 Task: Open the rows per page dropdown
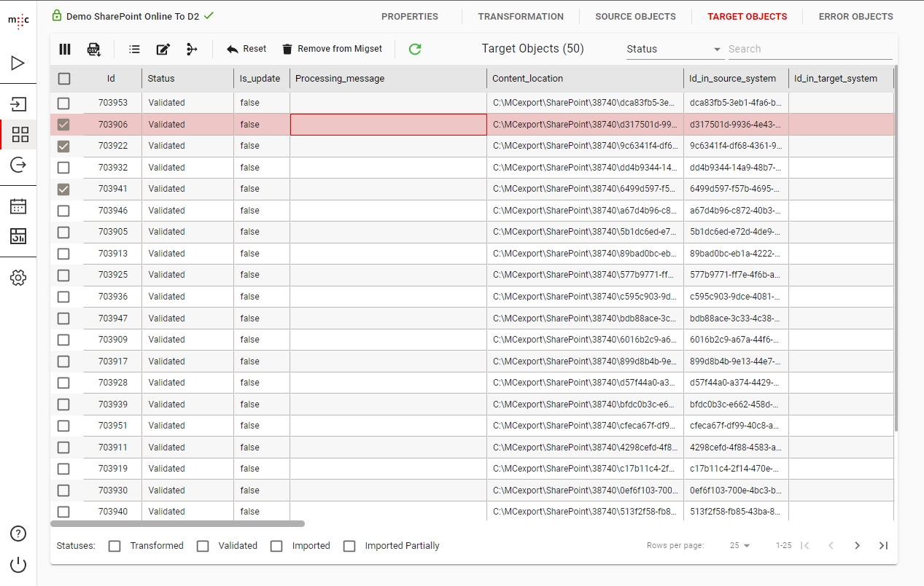(740, 546)
